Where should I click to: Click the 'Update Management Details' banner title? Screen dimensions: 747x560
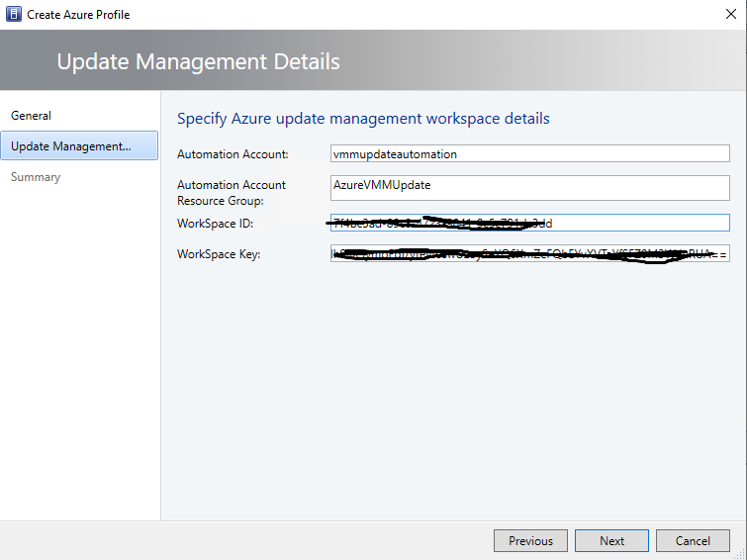point(198,61)
